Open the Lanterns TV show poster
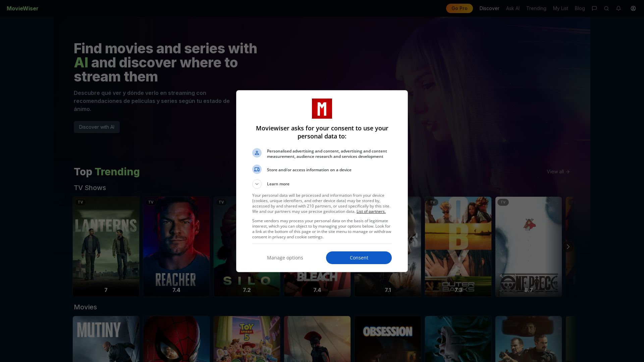This screenshot has height=362, width=644. [x=106, y=247]
